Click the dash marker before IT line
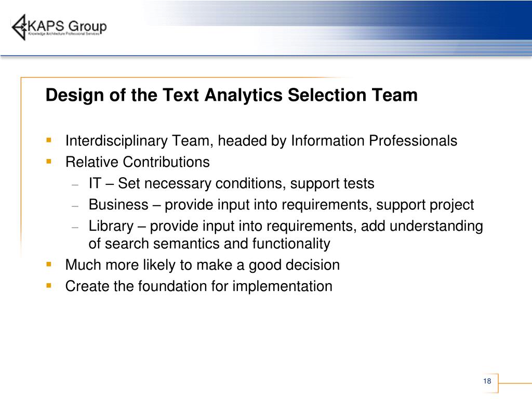 tap(75, 185)
